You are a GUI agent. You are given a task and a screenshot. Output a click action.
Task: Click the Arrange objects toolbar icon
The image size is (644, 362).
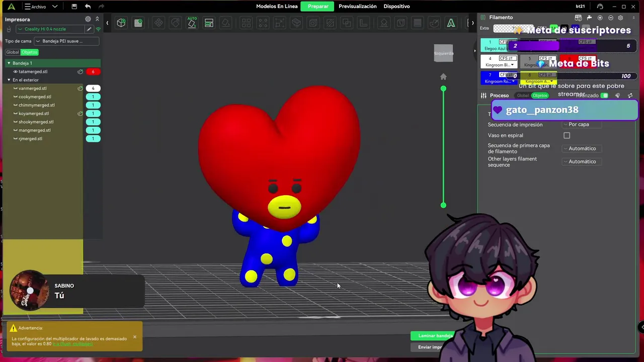[209, 23]
